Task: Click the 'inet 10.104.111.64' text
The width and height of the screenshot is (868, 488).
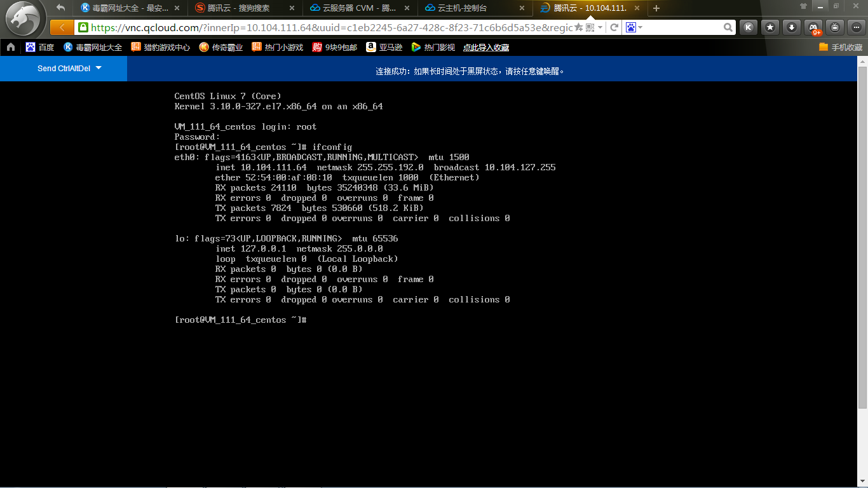Action: 261,167
